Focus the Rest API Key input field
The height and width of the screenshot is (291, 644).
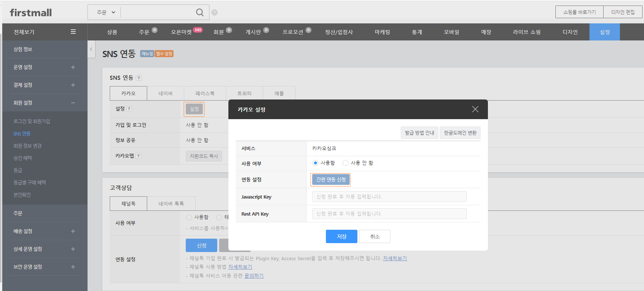click(389, 214)
